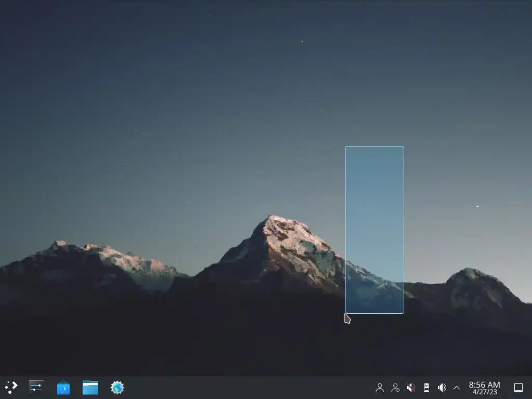Click the Show Desktop button
Viewport: 532px width, 399px height.
coord(518,388)
